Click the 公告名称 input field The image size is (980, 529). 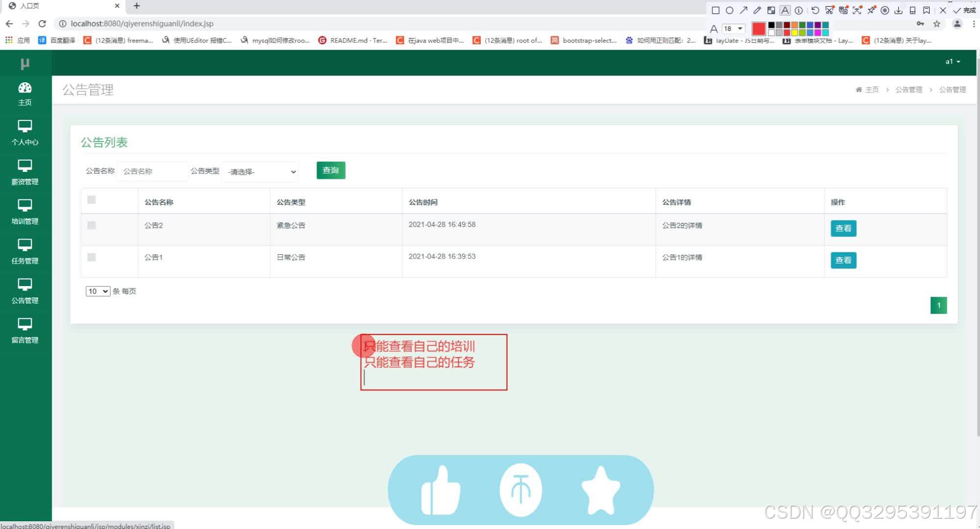[x=152, y=171]
